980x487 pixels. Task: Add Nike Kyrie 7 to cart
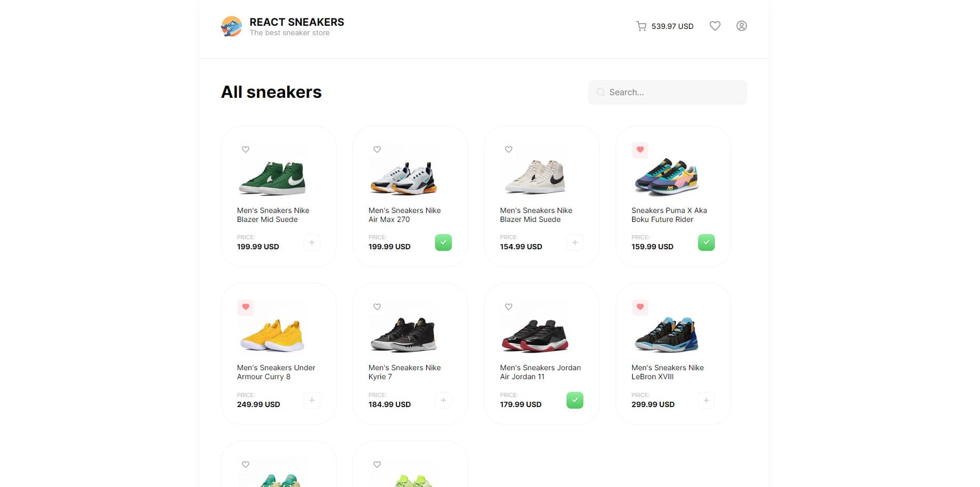point(443,400)
